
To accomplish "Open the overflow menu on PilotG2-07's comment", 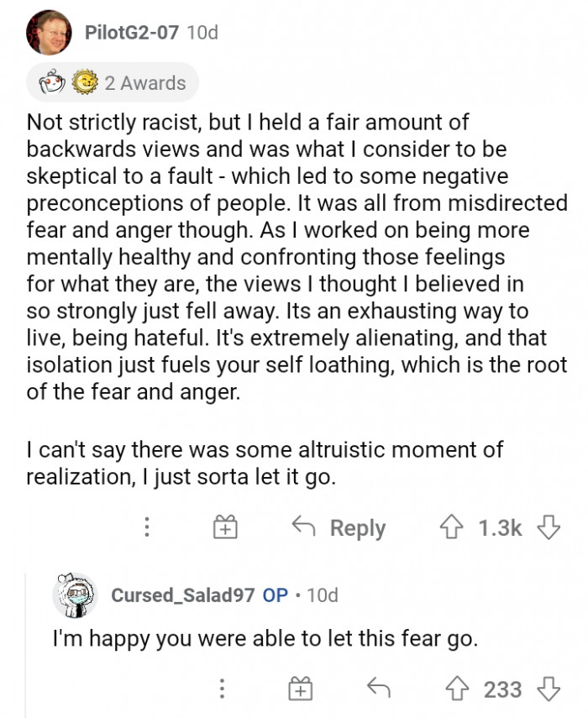I will (147, 527).
